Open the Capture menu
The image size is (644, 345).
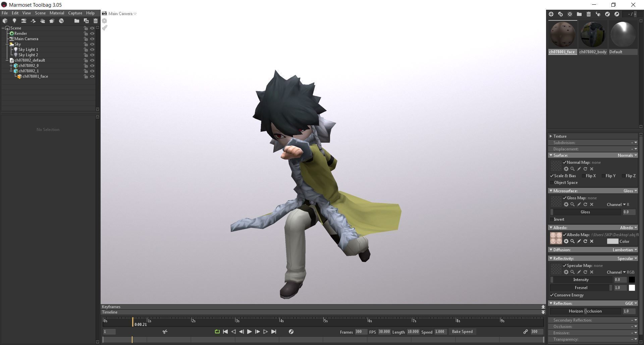[75, 13]
